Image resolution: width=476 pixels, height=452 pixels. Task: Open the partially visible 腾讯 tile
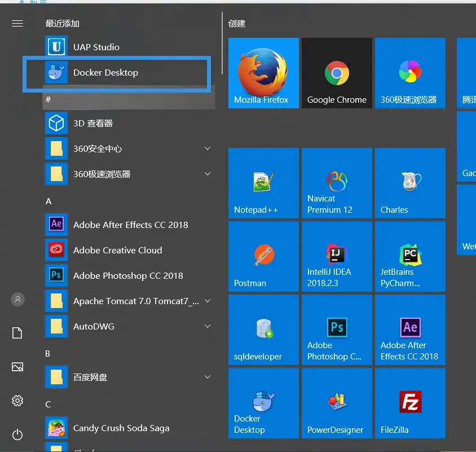click(x=466, y=73)
